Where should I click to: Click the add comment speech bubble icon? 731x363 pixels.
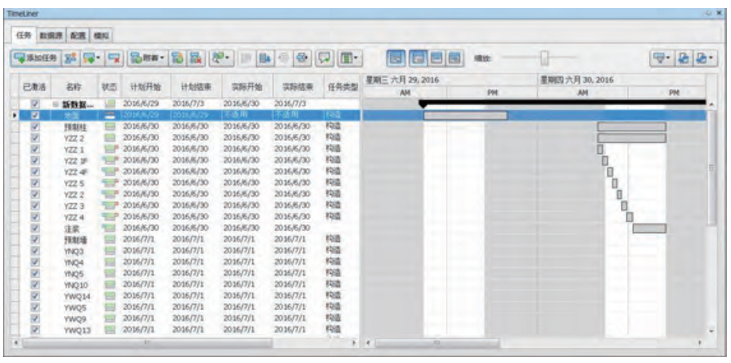(x=324, y=59)
